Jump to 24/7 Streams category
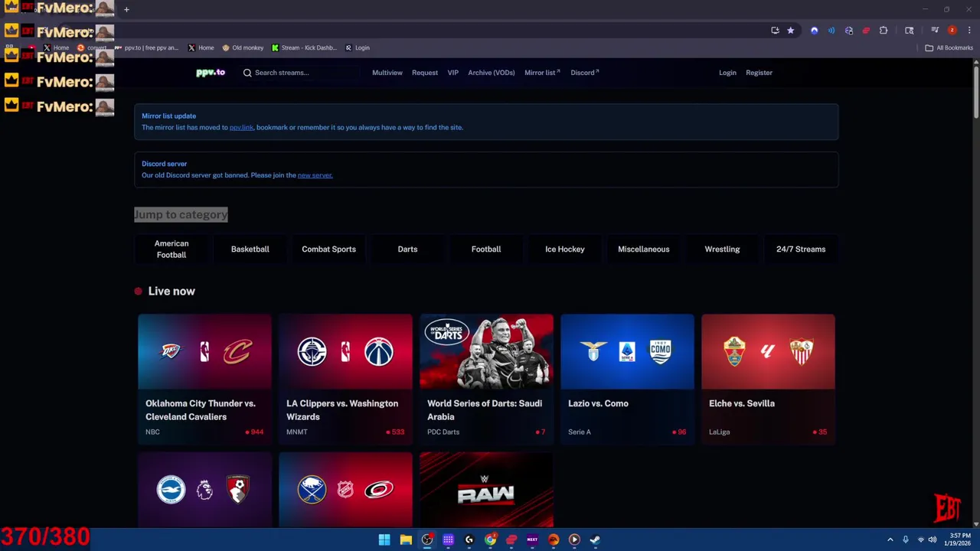The height and width of the screenshot is (551, 980). (x=801, y=249)
